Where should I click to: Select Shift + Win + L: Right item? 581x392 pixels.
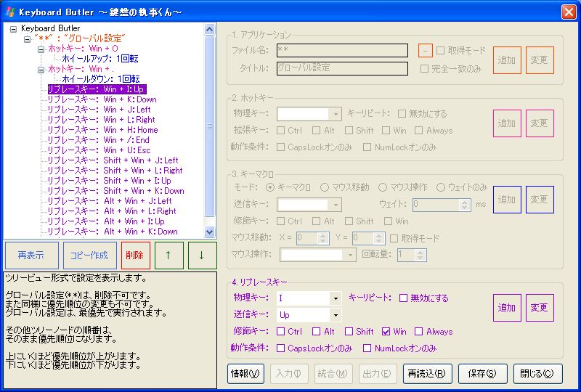tap(115, 171)
